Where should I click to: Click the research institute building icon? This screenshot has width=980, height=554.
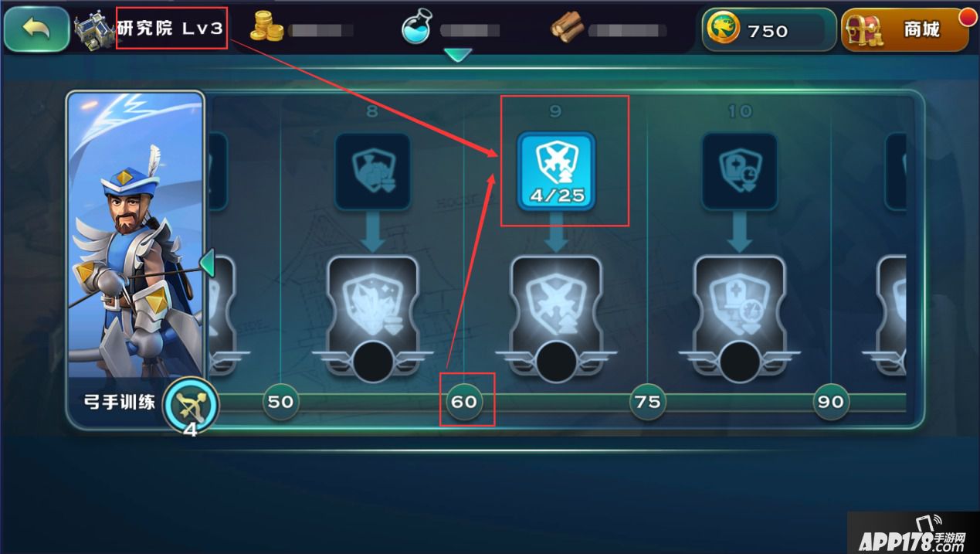coord(93,30)
